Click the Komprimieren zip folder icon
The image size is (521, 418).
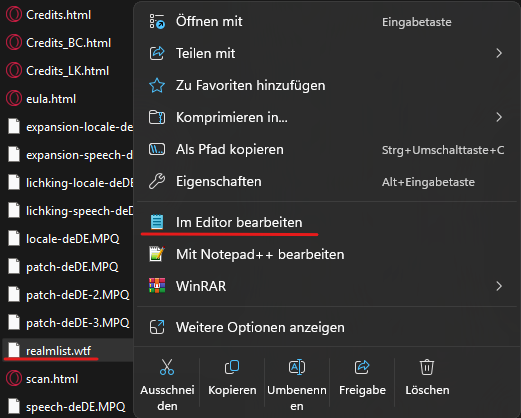pos(157,117)
